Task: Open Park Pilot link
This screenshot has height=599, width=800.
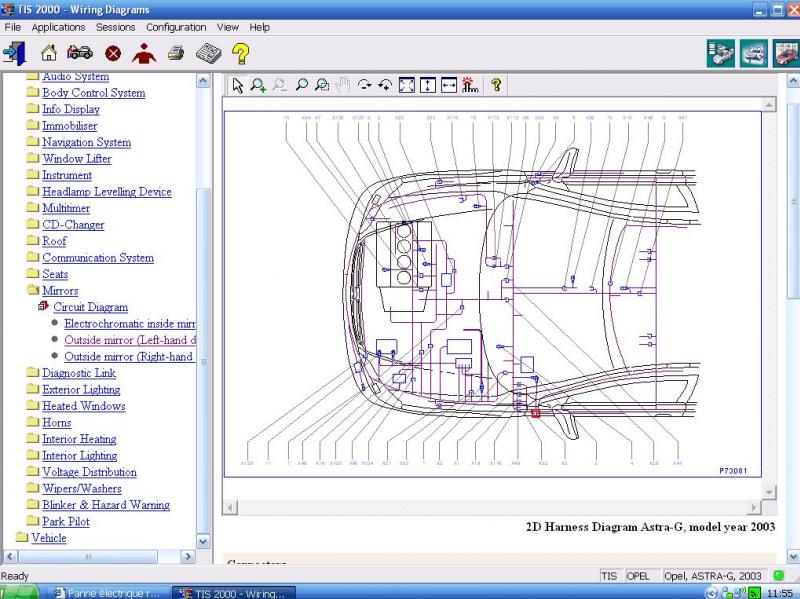Action: point(66,521)
